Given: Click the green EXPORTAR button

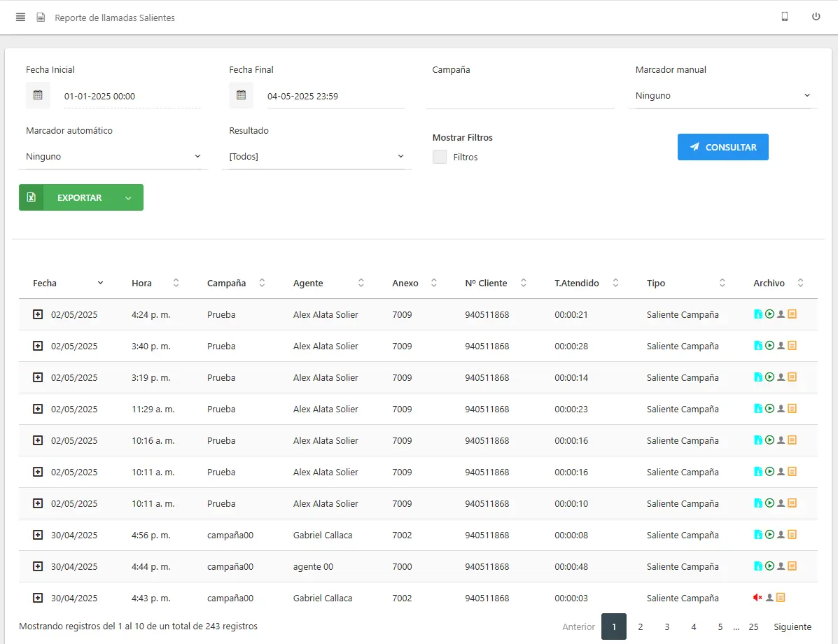Looking at the screenshot, I should point(81,197).
